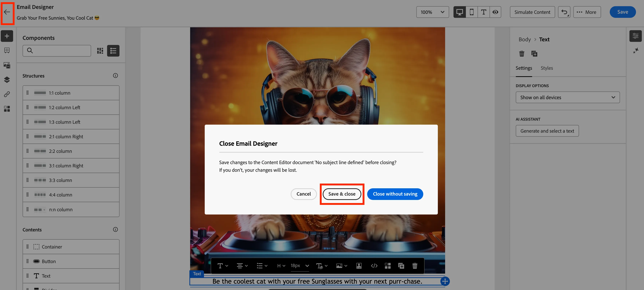
Task: Choose Close without saving
Action: [x=395, y=194]
